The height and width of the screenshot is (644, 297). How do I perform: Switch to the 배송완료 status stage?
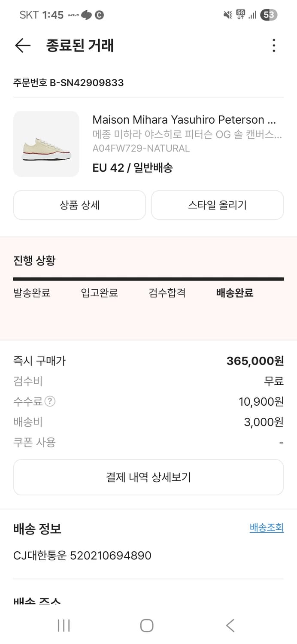click(235, 293)
